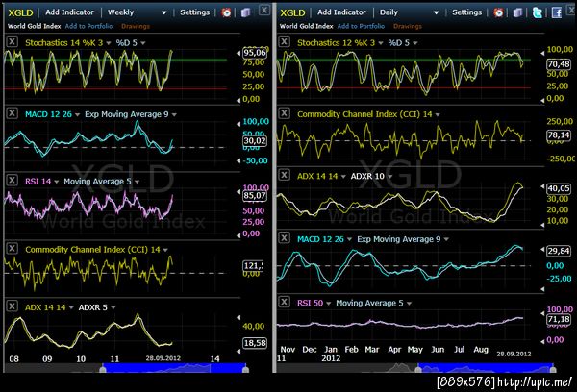Expand daily ADXR 10 options
577x392 pixels.
coord(390,177)
